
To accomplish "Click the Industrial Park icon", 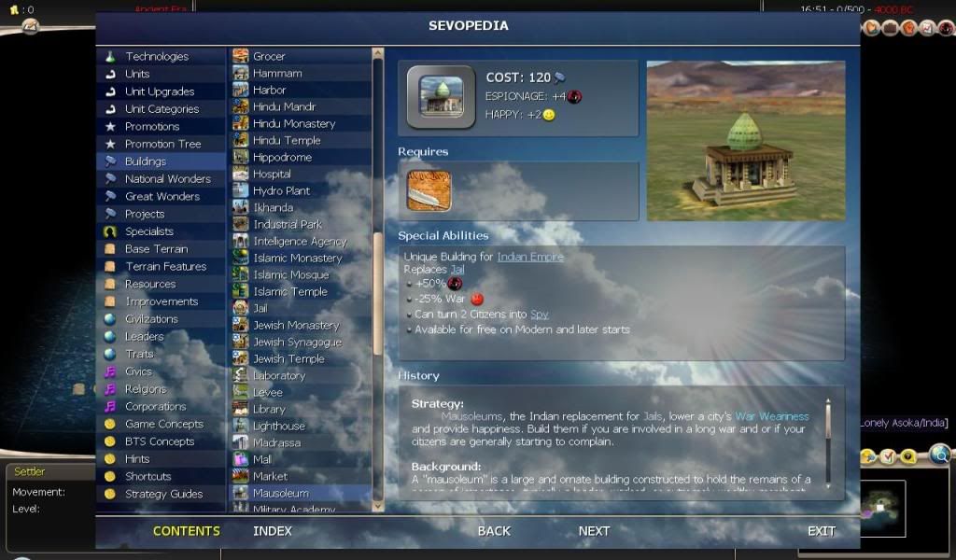I will (x=241, y=224).
